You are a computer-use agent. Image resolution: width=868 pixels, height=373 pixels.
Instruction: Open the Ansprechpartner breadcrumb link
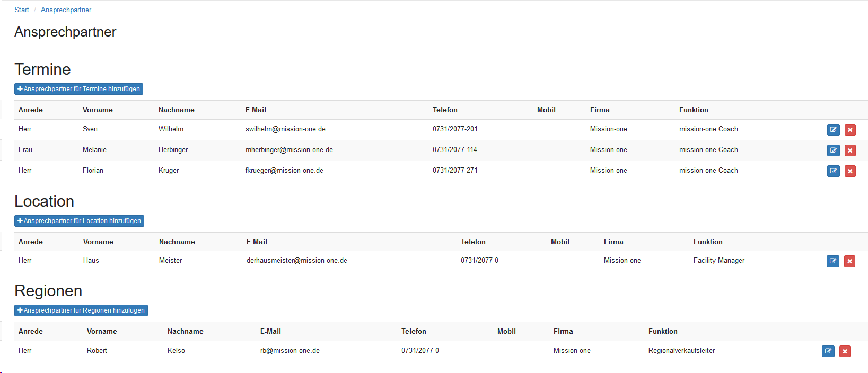tap(66, 10)
